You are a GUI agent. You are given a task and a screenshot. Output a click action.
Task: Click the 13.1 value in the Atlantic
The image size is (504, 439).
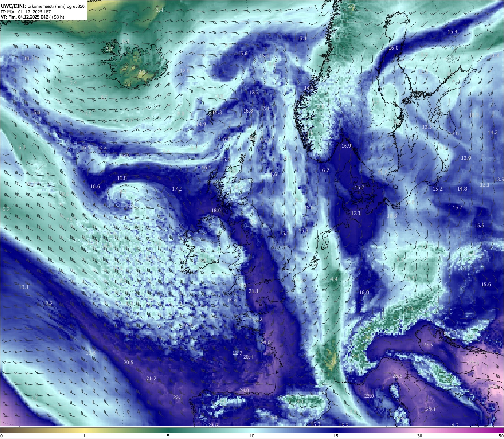[24, 287]
